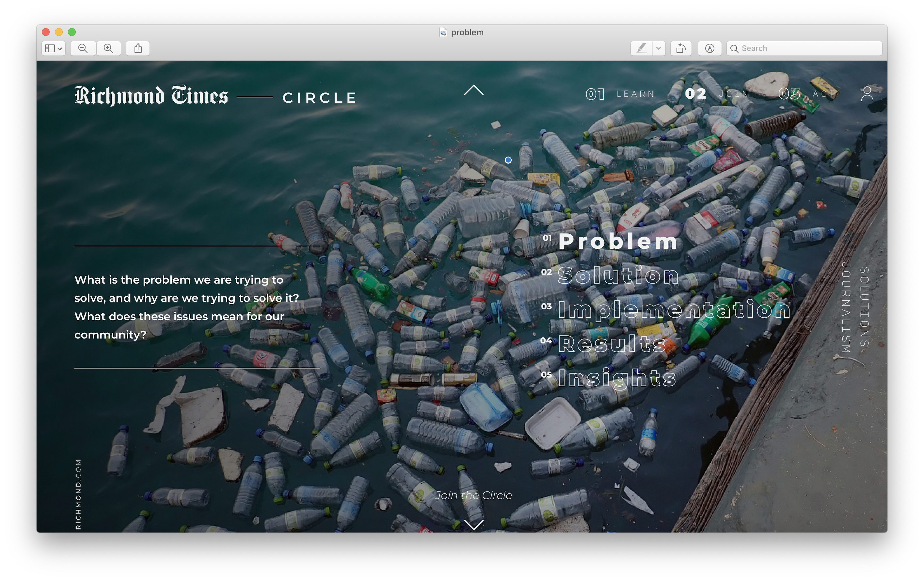
Task: Click the problem description paragraph
Action: (187, 307)
